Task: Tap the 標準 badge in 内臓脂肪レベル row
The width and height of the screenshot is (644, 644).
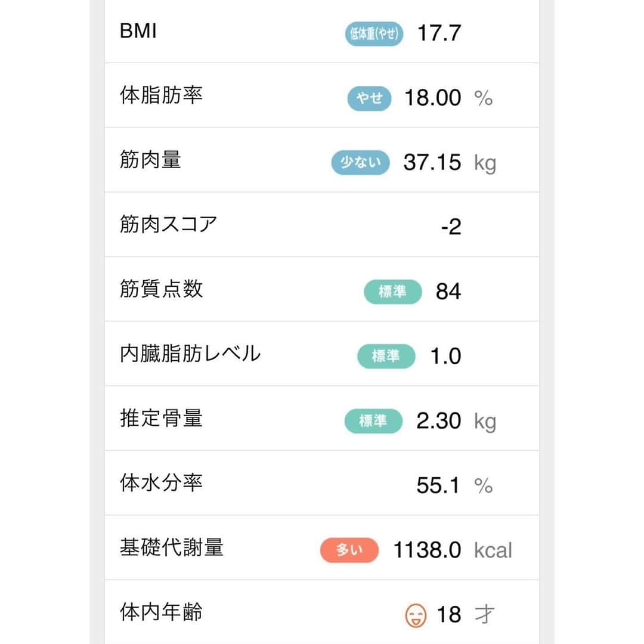Action: 386,356
